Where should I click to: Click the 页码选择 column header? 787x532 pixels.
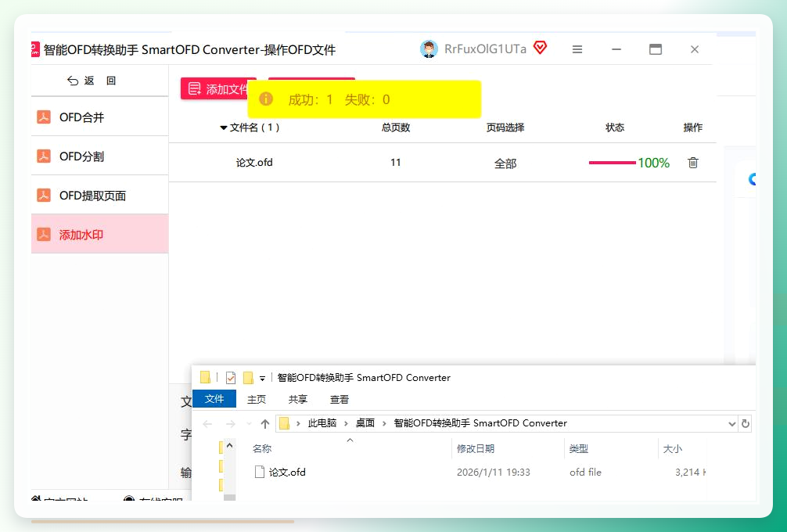[505, 128]
